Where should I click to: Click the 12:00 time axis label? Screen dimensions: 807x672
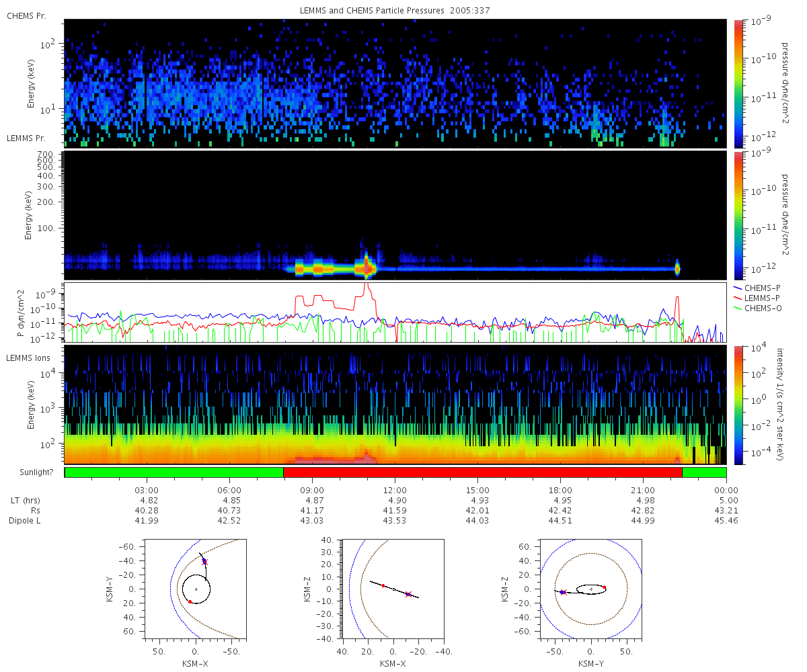tap(395, 490)
